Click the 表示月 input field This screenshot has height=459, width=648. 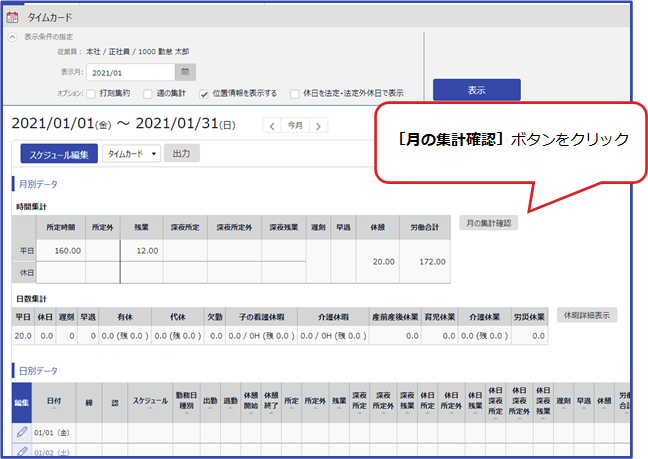point(130,73)
